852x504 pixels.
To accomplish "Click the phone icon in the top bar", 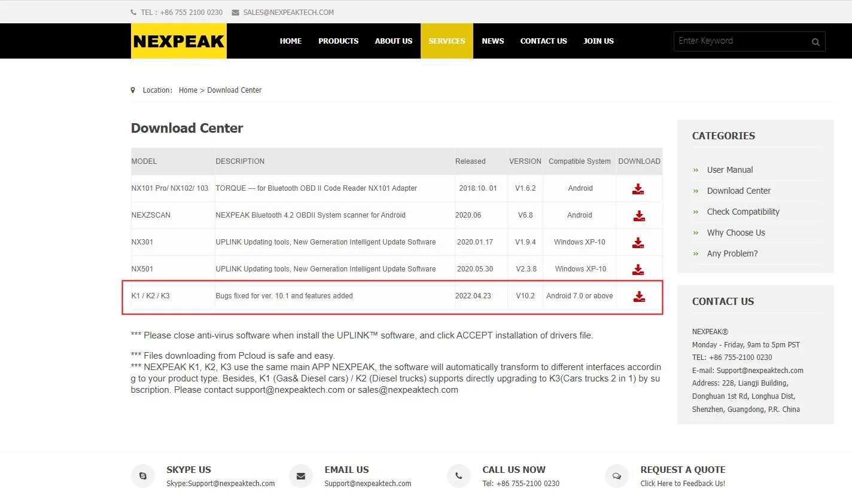I will 133,13.
